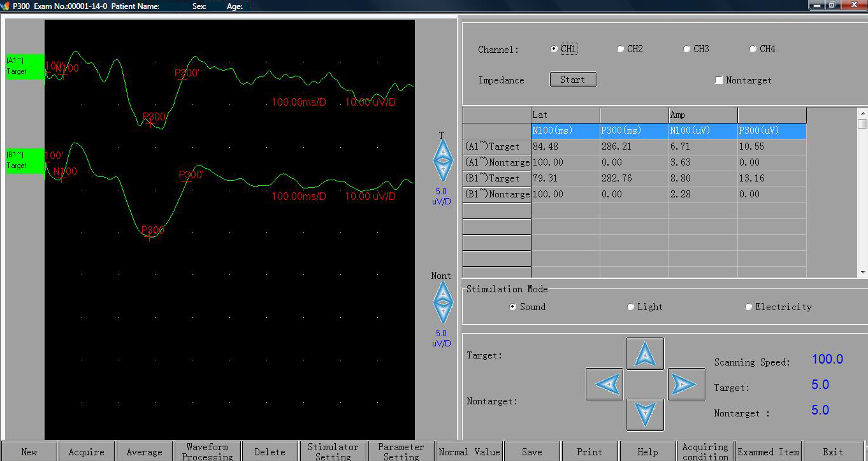Decrease Target amplitude scale with T down arrow
868x461 pixels.
(x=443, y=173)
